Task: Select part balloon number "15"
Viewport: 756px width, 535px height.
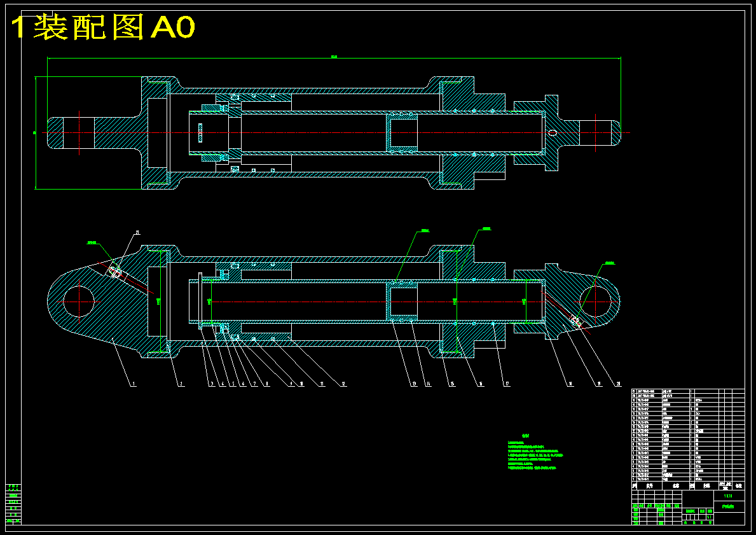Action: 452,384
